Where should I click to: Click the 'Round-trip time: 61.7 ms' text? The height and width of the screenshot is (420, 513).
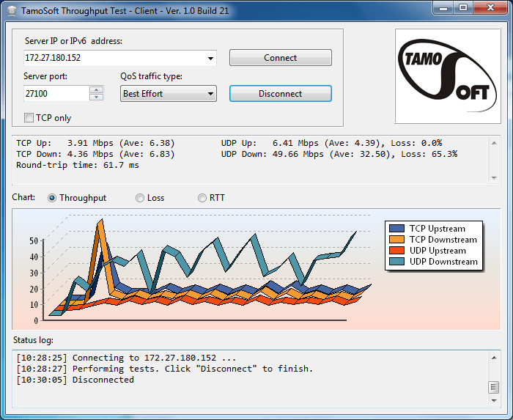coord(78,165)
